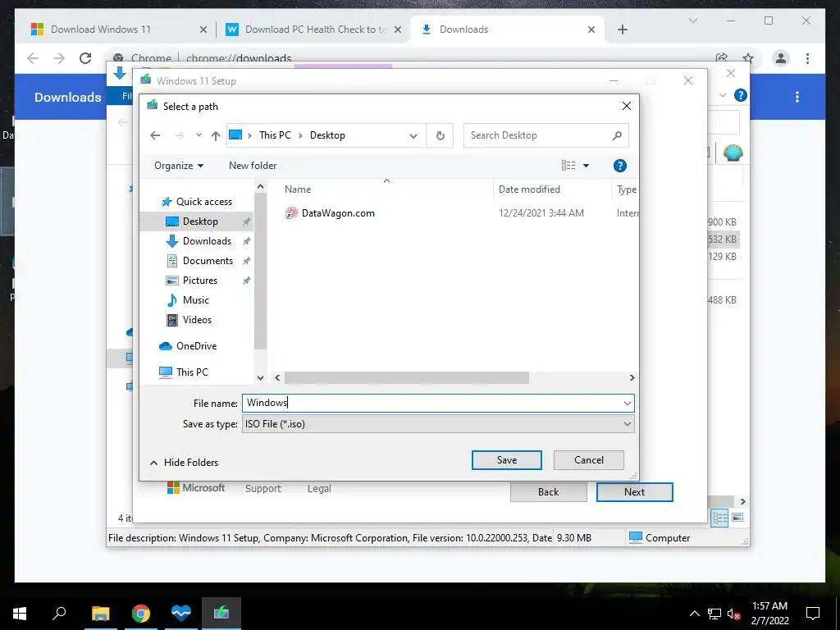Close the Select a path dialog

(x=626, y=106)
